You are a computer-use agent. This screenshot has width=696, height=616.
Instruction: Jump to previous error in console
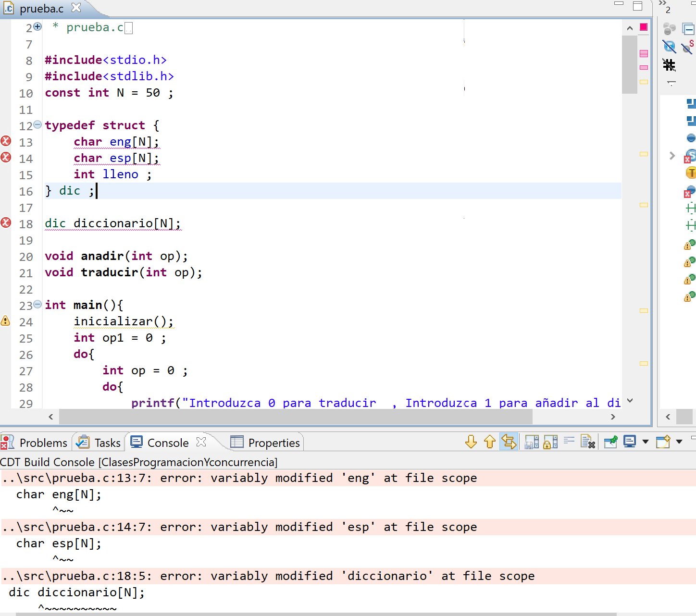click(489, 442)
